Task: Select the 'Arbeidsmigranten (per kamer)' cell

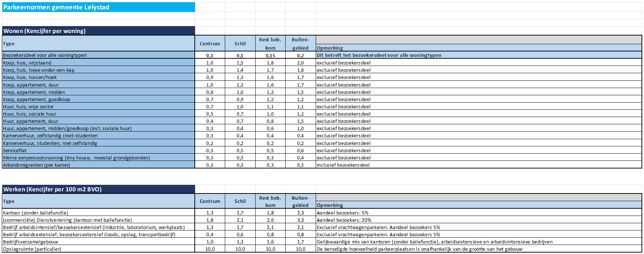Action: point(98,165)
